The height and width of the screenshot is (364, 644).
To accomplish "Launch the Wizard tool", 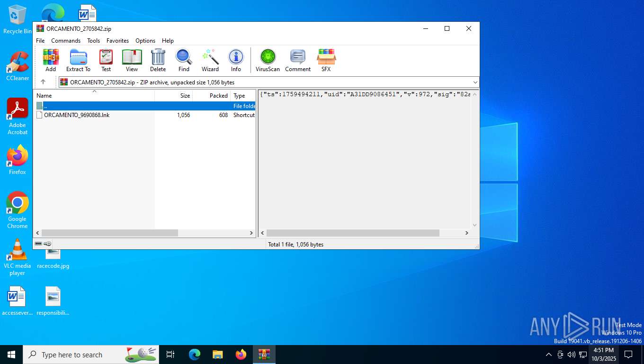I will click(x=210, y=60).
